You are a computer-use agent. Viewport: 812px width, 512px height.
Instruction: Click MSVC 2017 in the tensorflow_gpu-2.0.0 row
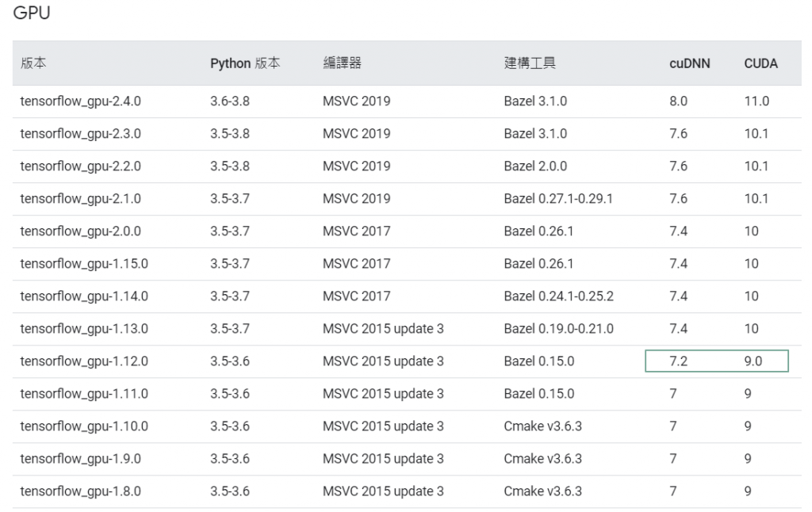point(356,232)
